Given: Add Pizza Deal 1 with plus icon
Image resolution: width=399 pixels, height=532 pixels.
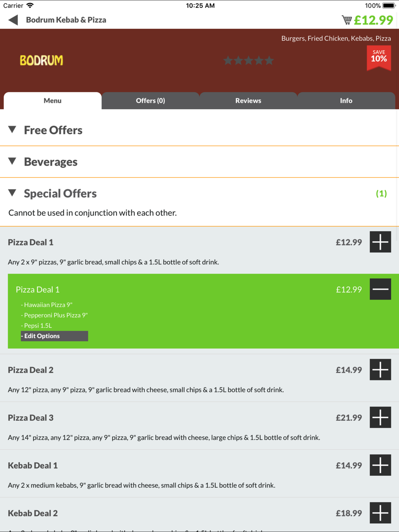Looking at the screenshot, I should tap(380, 242).
